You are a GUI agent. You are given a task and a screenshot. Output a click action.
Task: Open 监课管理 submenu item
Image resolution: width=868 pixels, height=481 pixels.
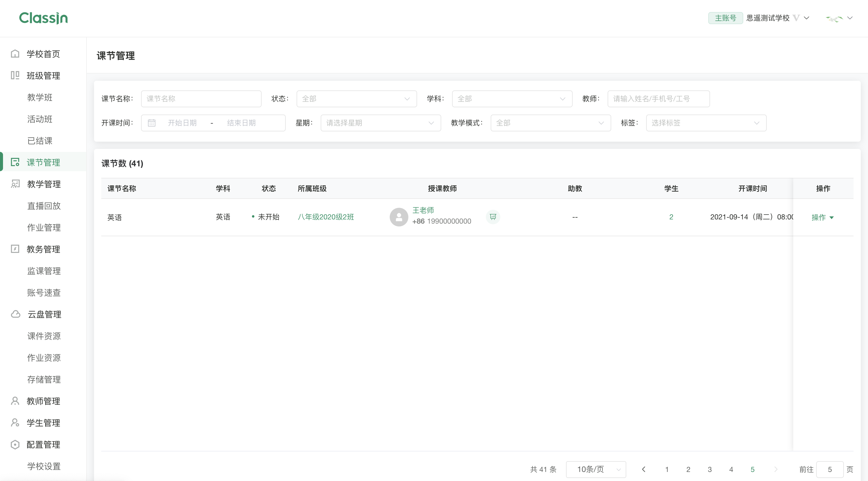click(x=43, y=271)
